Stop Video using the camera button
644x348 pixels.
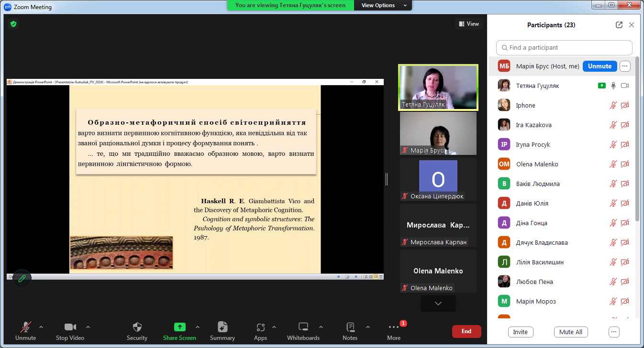(70, 327)
